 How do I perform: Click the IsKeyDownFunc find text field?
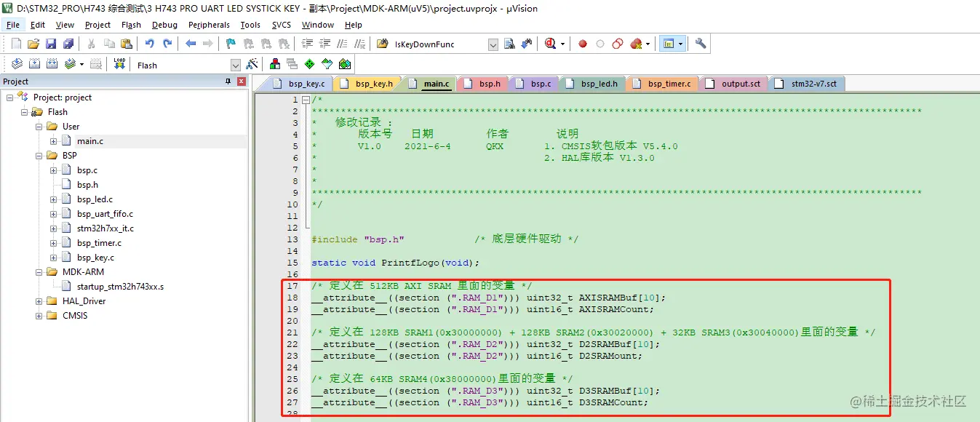click(x=439, y=44)
